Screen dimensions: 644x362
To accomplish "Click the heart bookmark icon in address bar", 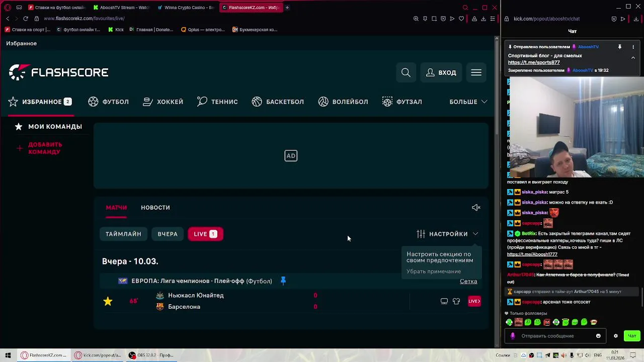I will [x=461, y=19].
